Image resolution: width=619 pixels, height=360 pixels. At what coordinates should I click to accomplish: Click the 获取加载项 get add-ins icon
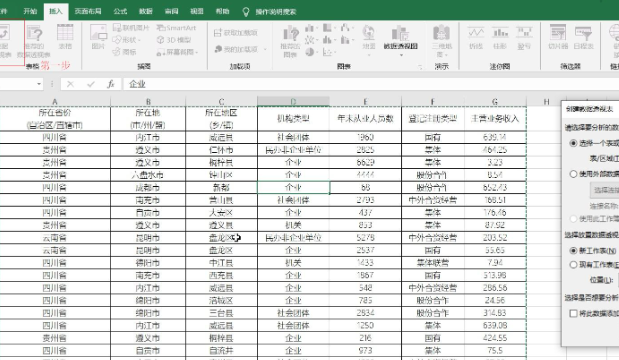coord(236,33)
